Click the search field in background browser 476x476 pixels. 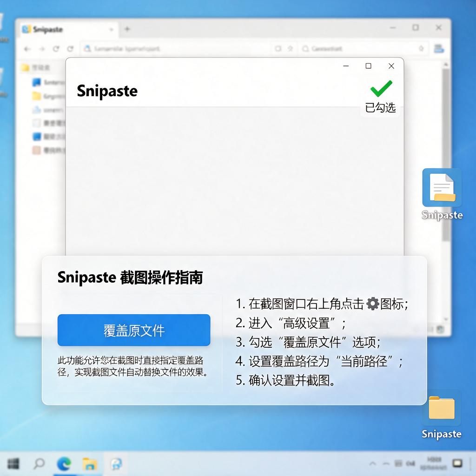[x=363, y=48]
